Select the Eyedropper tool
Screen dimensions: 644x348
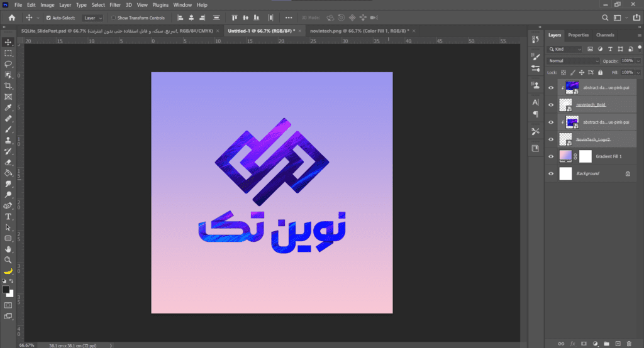pyautogui.click(x=8, y=107)
